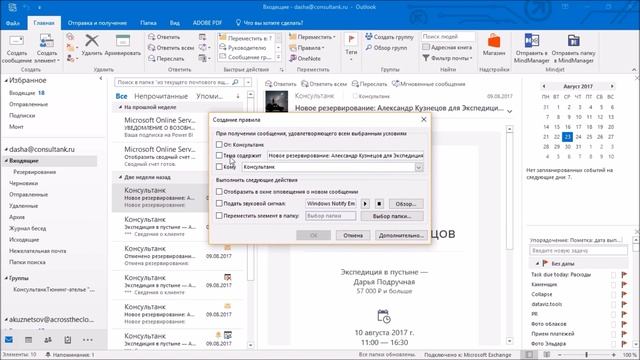Toggle the Collapse task complete checkbox
This screenshot has height=360, width=640.
click(613, 294)
